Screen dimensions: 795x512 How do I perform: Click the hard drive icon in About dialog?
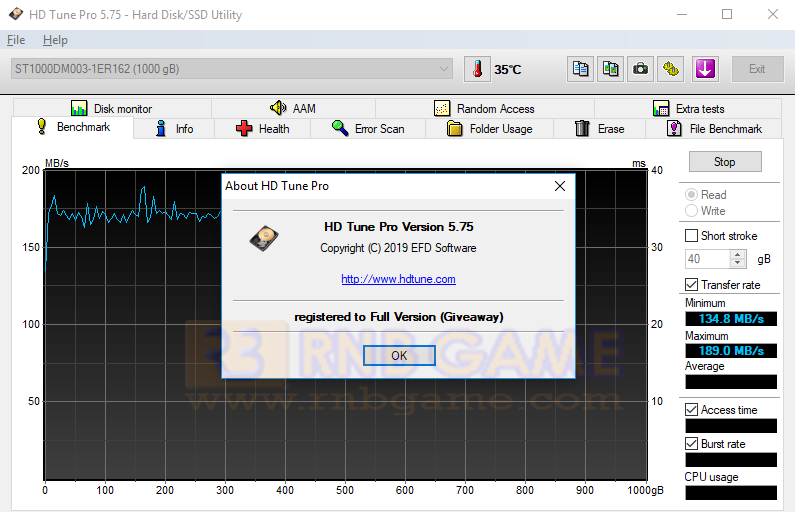click(x=264, y=239)
